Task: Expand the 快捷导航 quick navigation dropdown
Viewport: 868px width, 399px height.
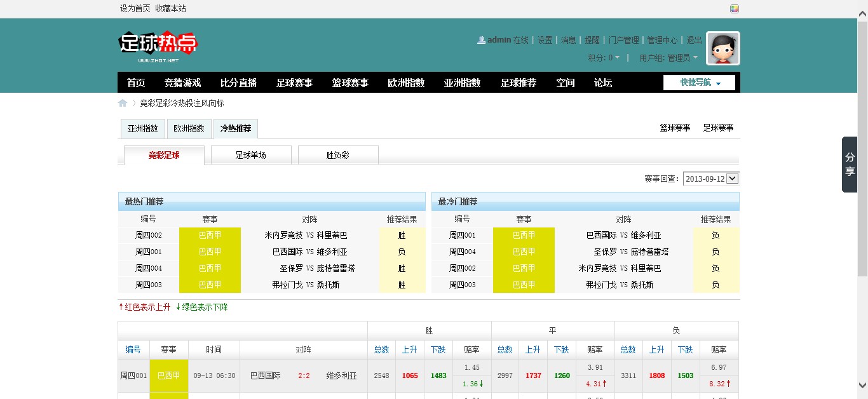Action: coord(699,83)
